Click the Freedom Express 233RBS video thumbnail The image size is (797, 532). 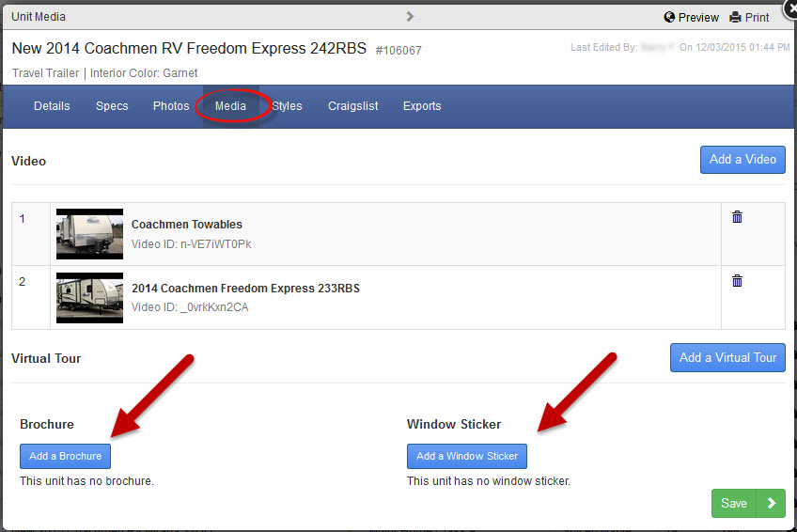click(x=89, y=298)
